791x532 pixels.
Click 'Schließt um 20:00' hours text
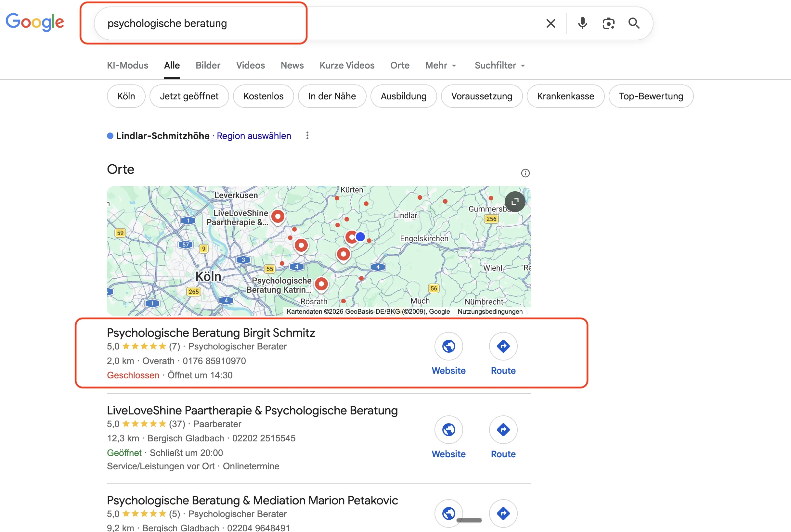tap(186, 453)
